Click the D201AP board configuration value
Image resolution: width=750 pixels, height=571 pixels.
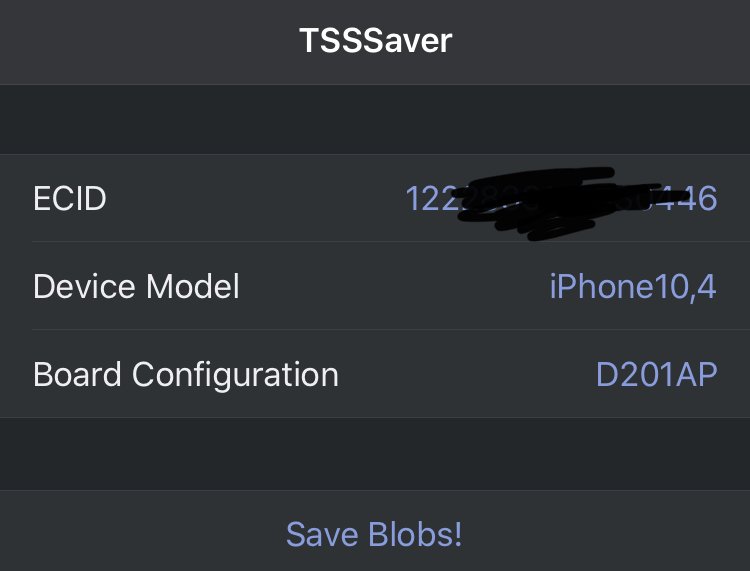(x=656, y=375)
